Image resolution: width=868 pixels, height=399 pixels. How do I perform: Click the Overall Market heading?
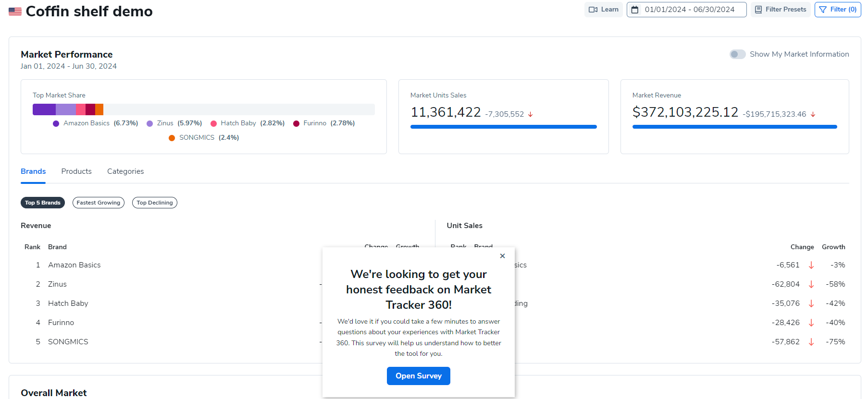point(54,393)
